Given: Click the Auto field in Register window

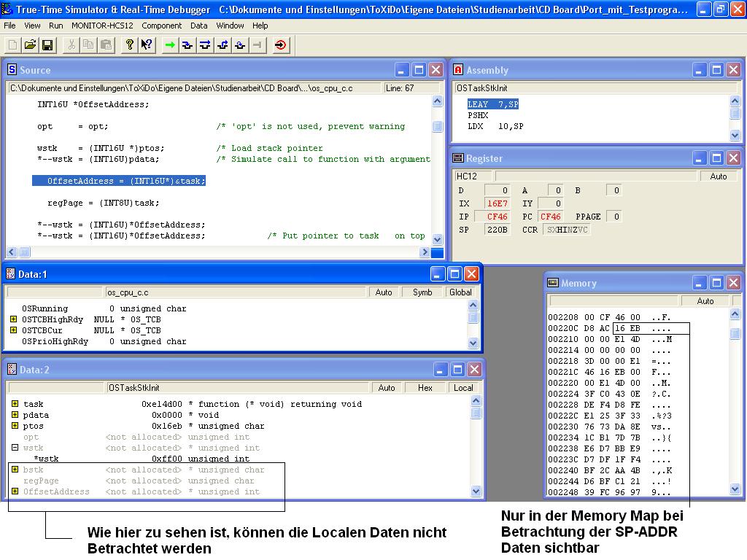Looking at the screenshot, I should point(718,176).
